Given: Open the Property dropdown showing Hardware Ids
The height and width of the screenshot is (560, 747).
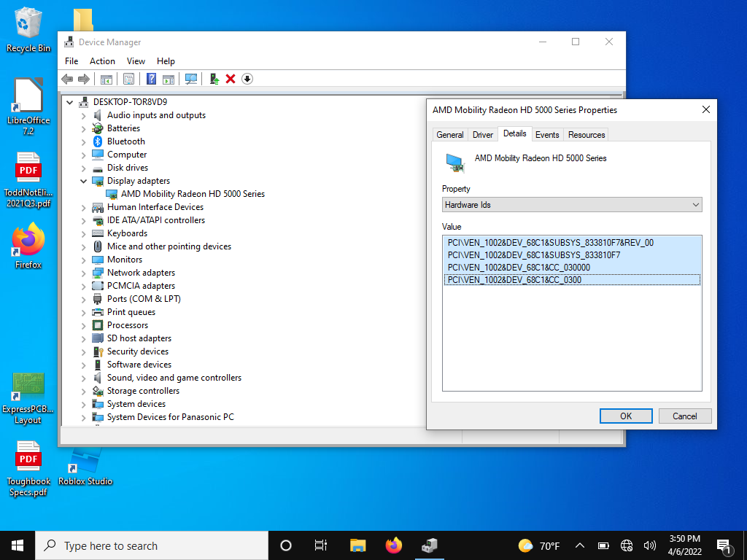Looking at the screenshot, I should (572, 205).
